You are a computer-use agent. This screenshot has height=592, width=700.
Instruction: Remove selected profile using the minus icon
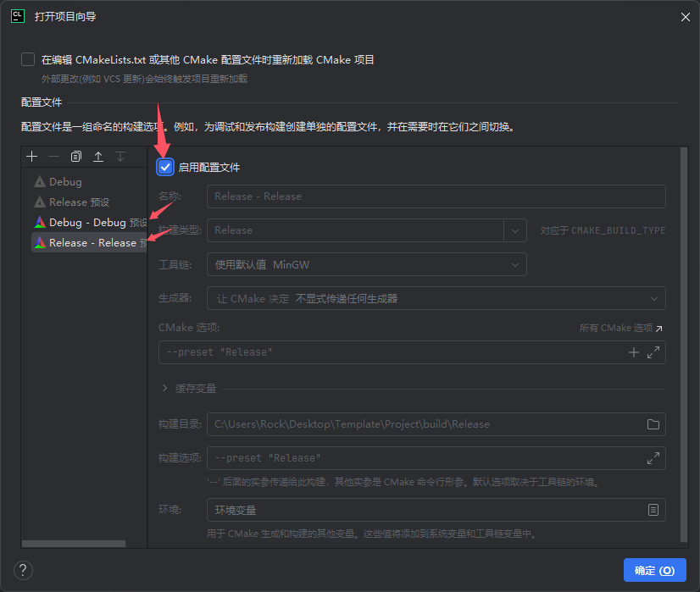click(x=53, y=156)
